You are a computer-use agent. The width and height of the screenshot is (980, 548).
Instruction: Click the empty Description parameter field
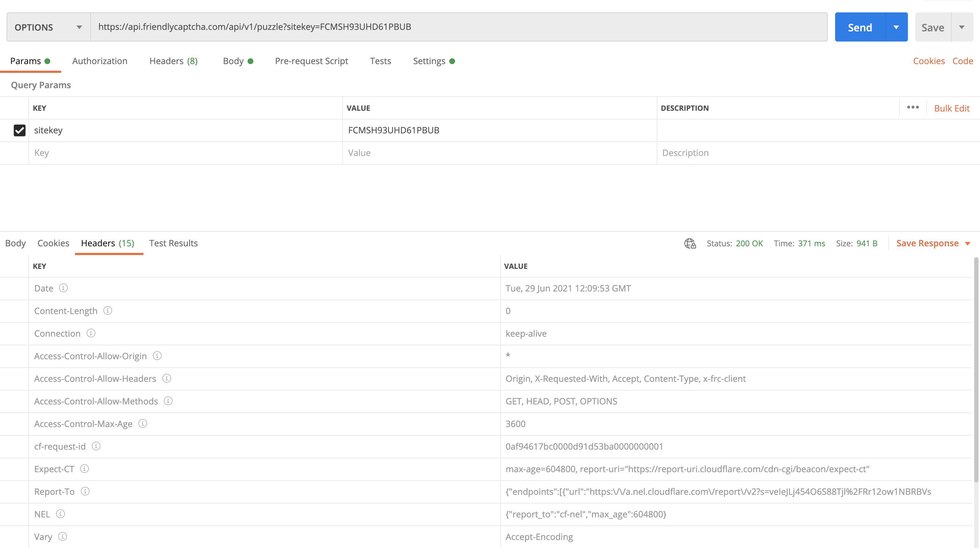click(818, 153)
